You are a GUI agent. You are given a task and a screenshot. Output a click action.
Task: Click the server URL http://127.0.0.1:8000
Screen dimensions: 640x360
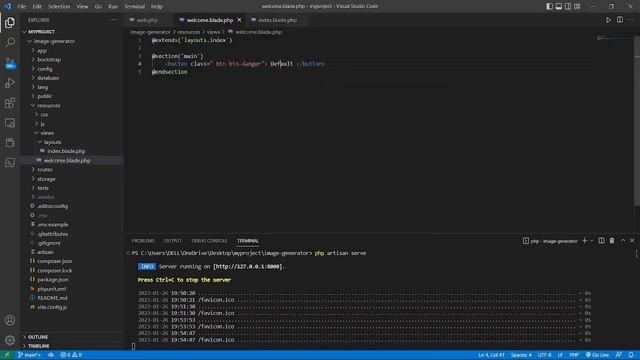(x=247, y=267)
